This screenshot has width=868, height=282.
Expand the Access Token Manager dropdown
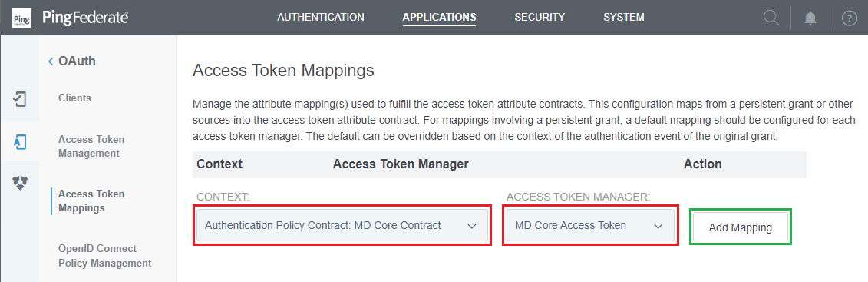tap(591, 225)
